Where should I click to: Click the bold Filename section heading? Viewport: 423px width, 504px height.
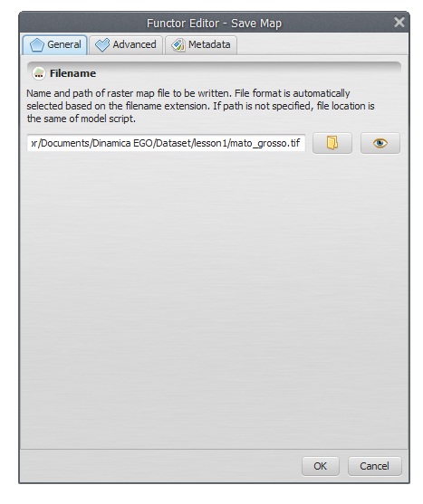72,73
